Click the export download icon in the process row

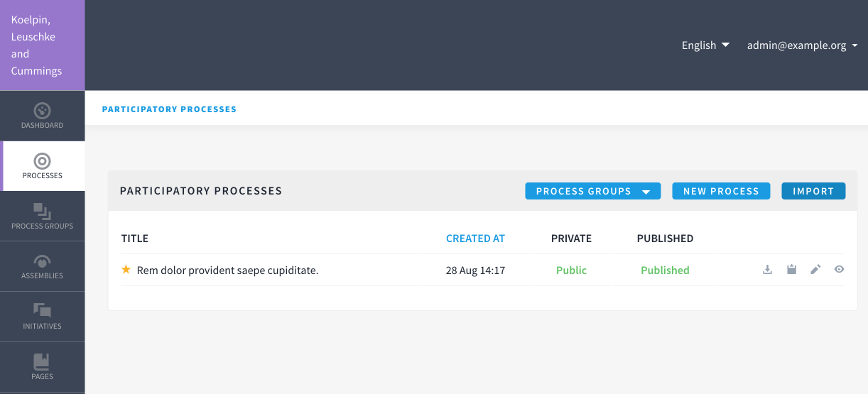pyautogui.click(x=767, y=270)
